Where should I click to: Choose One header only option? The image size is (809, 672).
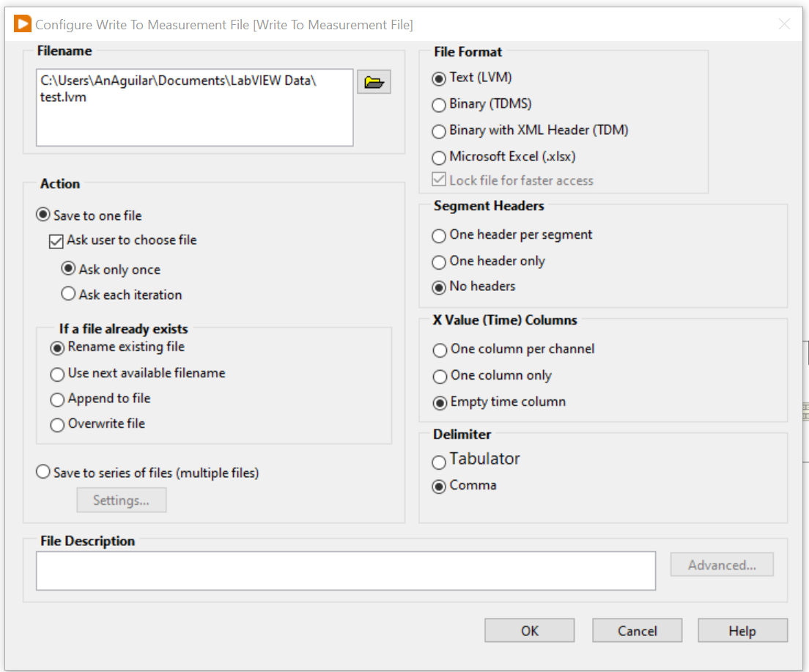[x=439, y=262]
